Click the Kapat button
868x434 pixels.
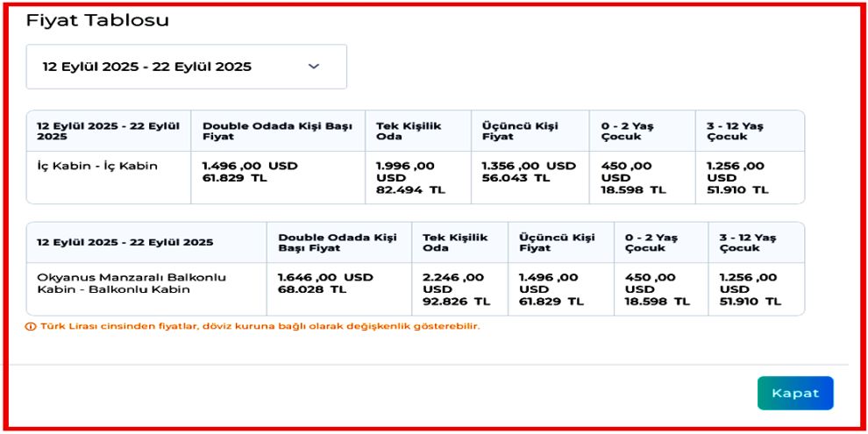point(795,393)
